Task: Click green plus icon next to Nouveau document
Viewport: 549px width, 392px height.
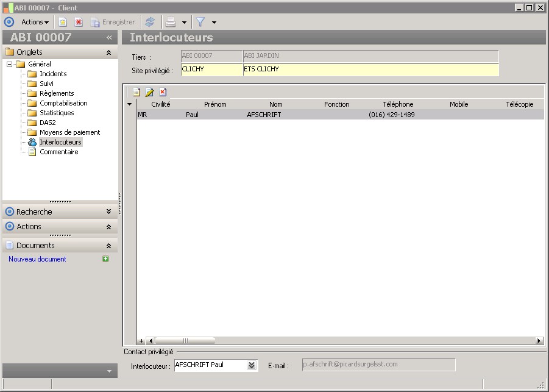Action: (106, 259)
